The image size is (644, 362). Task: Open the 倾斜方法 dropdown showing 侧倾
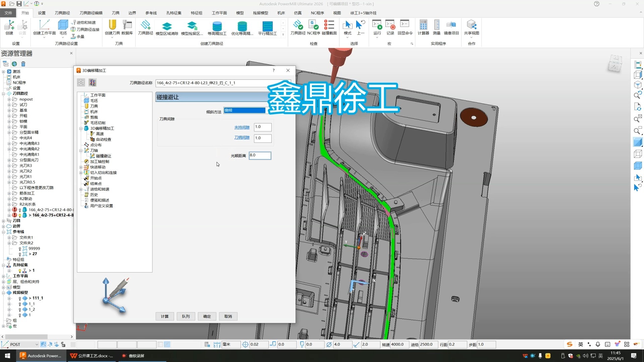click(x=246, y=110)
